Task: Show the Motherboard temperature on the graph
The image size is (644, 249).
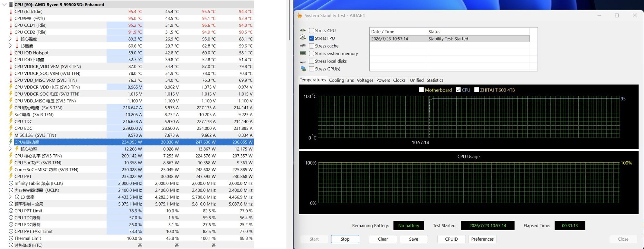Action: (x=421, y=90)
